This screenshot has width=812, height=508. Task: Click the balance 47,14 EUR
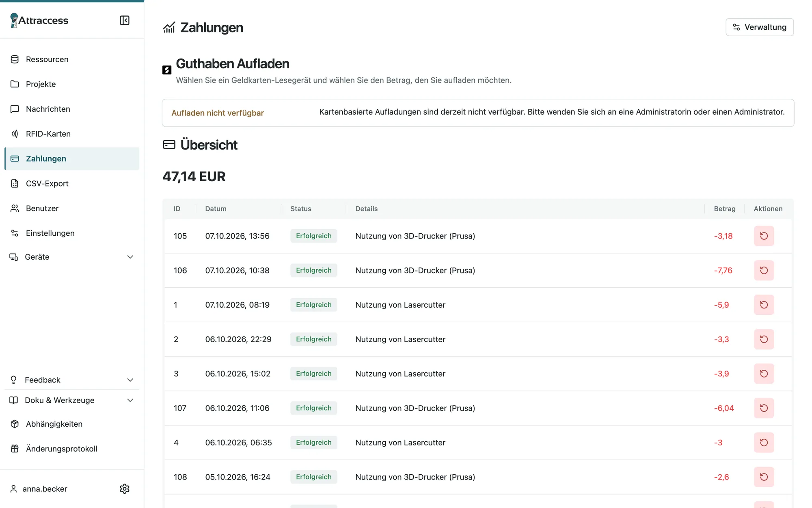[194, 176]
